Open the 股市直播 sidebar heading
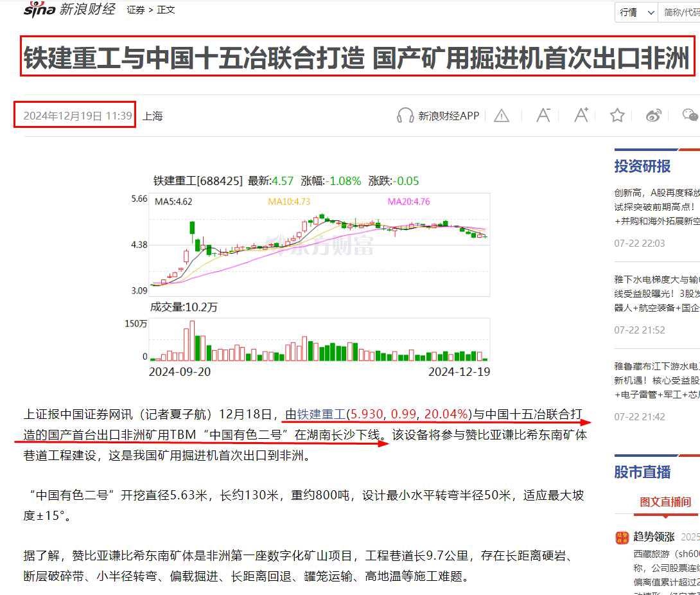Screen dimensions: 700x595 [642, 472]
